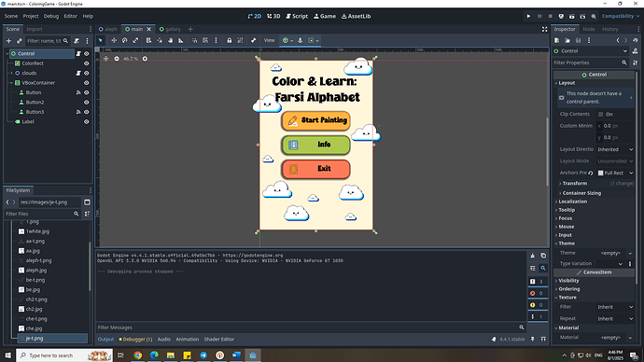Switch to the gallary scene tab
The height and width of the screenshot is (362, 644).
[x=170, y=29]
